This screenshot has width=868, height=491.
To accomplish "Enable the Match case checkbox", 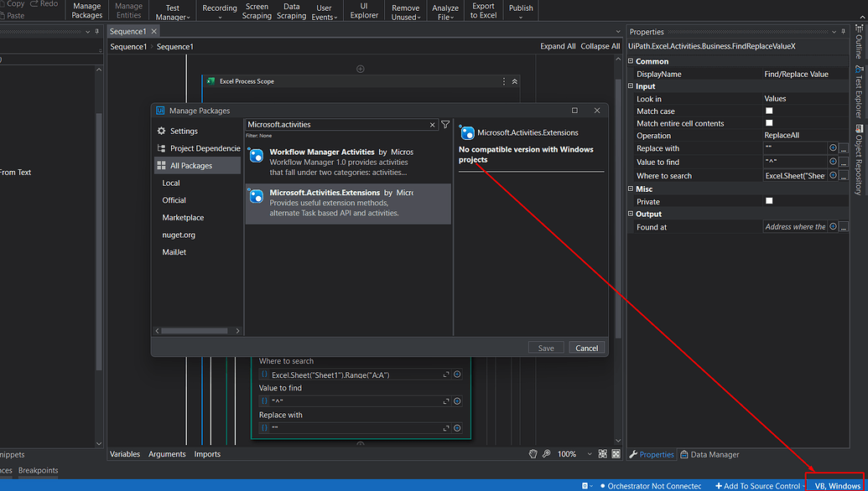I will coord(767,111).
